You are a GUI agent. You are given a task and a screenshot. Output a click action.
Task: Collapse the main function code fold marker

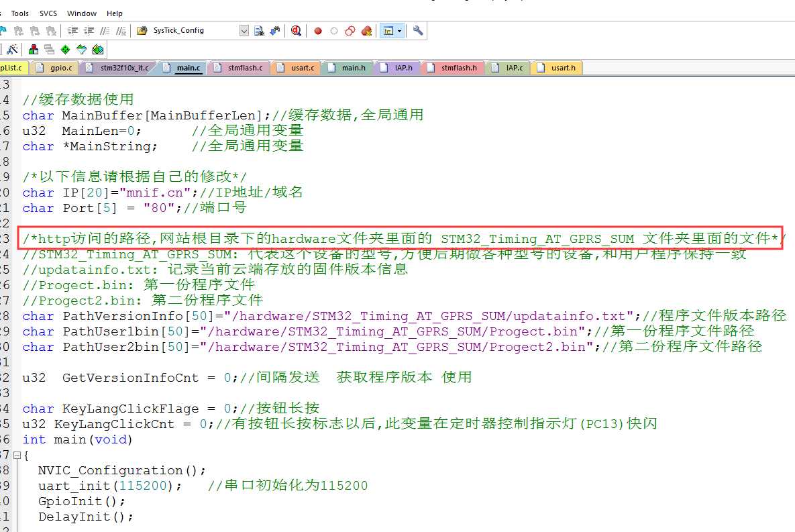tap(17, 456)
